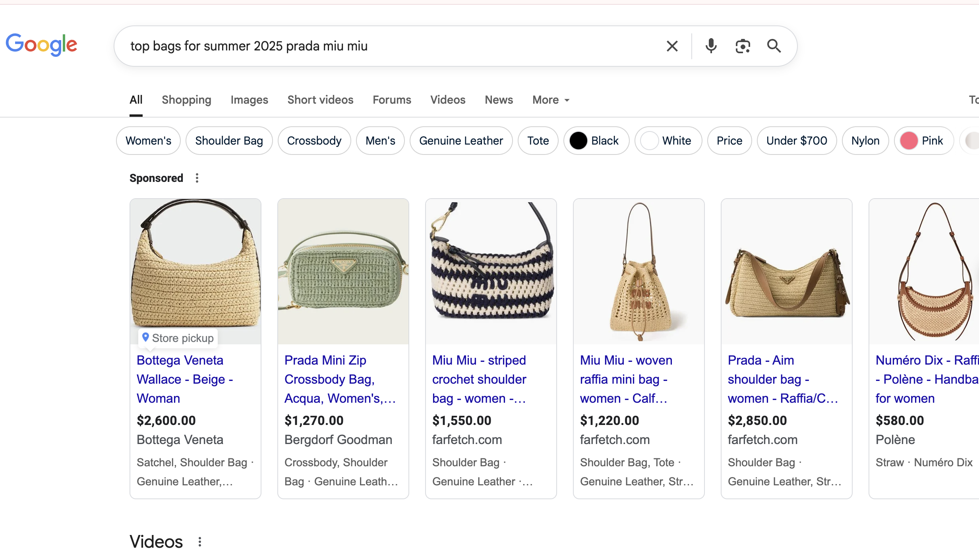Start voice search with microphone icon
This screenshot has height=560, width=979.
pyautogui.click(x=711, y=46)
